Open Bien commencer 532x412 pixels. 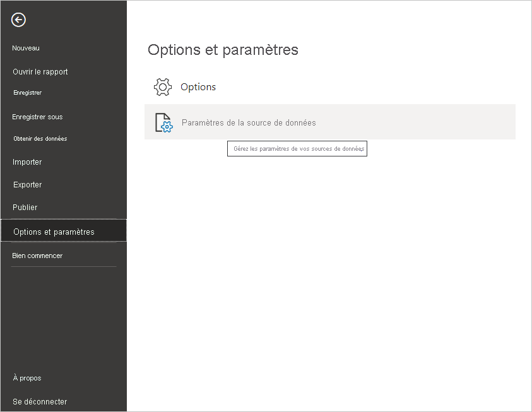click(x=37, y=256)
